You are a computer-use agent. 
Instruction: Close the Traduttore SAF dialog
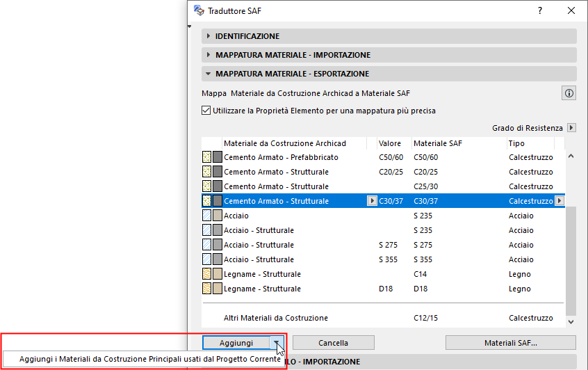click(571, 10)
